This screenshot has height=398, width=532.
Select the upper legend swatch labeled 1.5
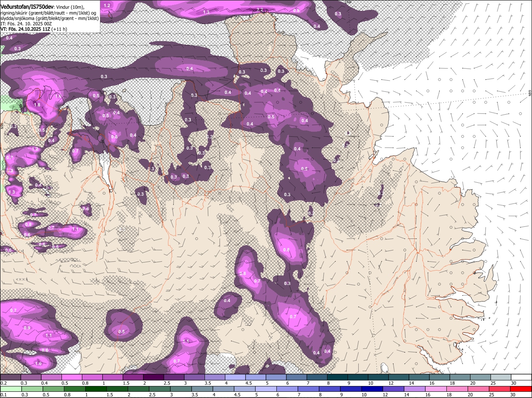133,377
